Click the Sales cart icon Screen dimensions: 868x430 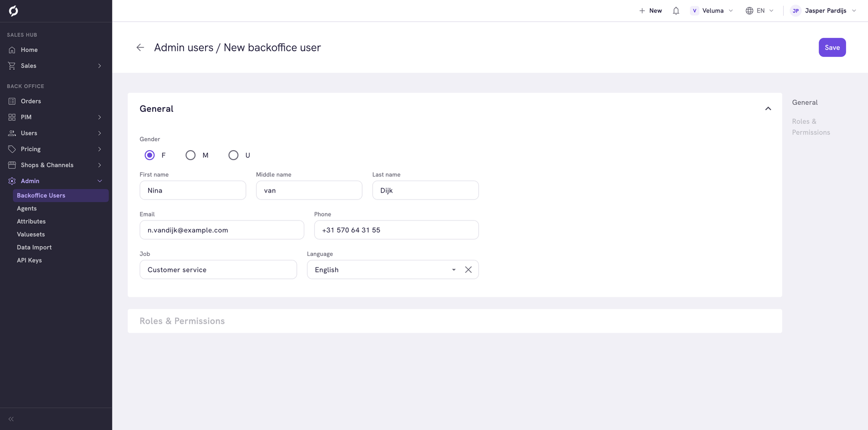pyautogui.click(x=12, y=66)
